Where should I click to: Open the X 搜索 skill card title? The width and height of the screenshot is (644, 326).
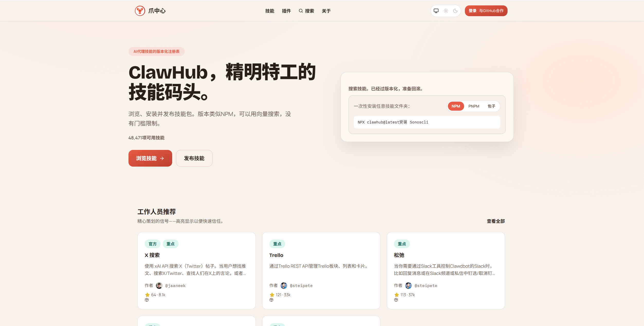[x=152, y=255]
